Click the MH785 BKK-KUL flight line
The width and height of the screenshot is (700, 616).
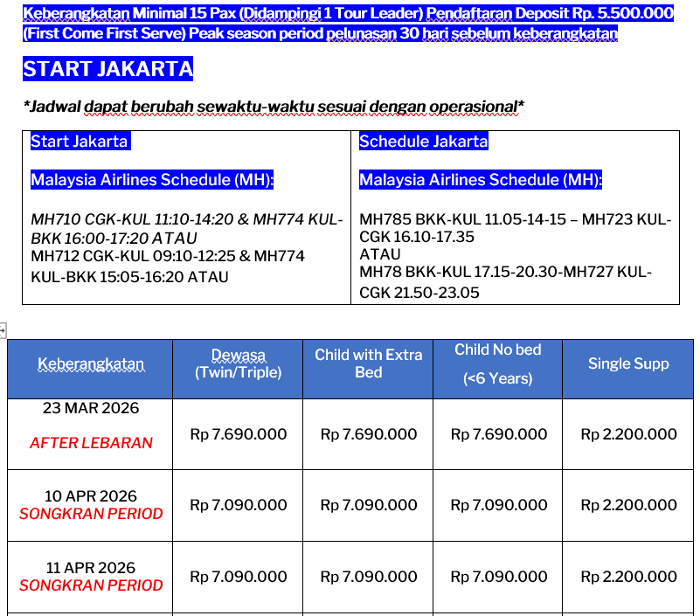click(515, 221)
